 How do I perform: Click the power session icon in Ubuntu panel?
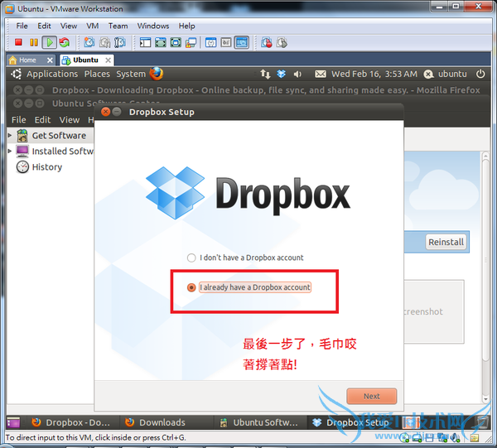[x=480, y=74]
